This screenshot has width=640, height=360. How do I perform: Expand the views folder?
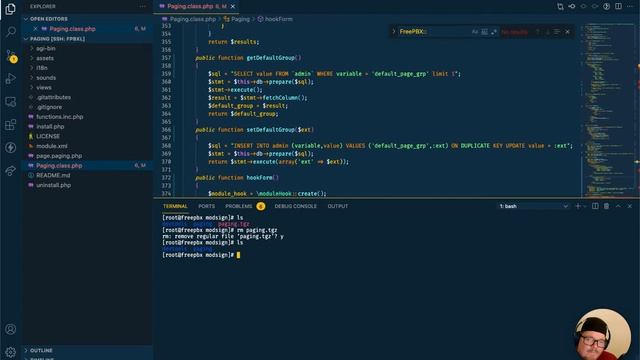[44, 88]
